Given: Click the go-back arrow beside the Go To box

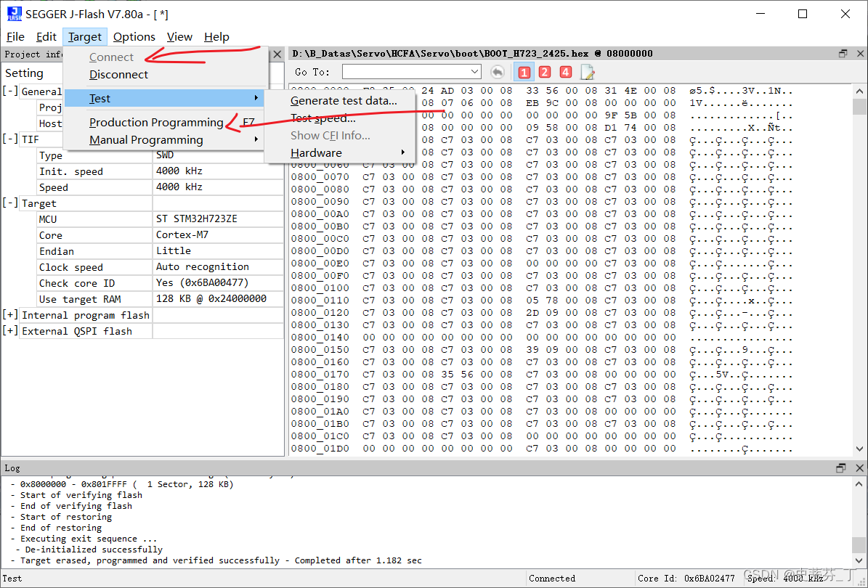Looking at the screenshot, I should pyautogui.click(x=498, y=71).
